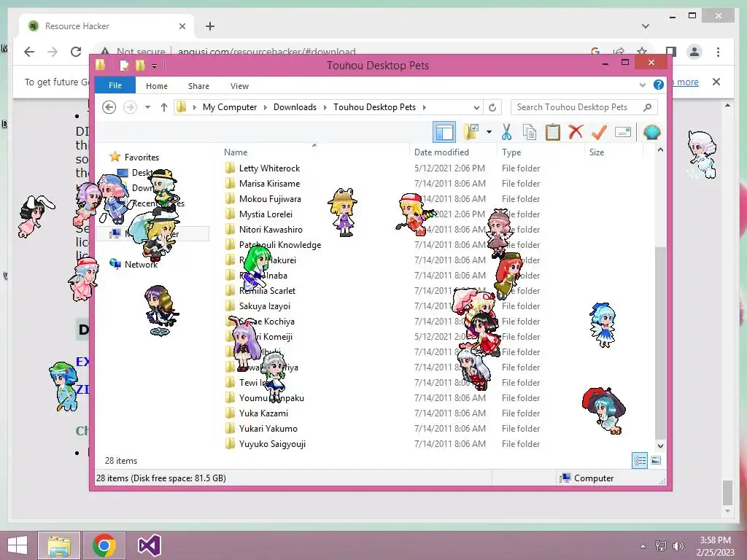Click the 'more' link in Chrome infobar

tap(687, 82)
